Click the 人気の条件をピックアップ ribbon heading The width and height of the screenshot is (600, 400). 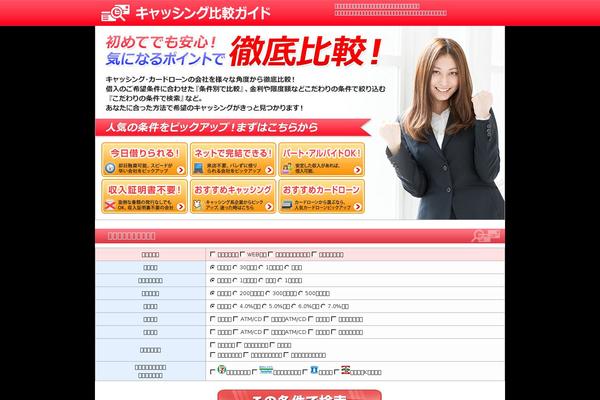tap(212, 127)
